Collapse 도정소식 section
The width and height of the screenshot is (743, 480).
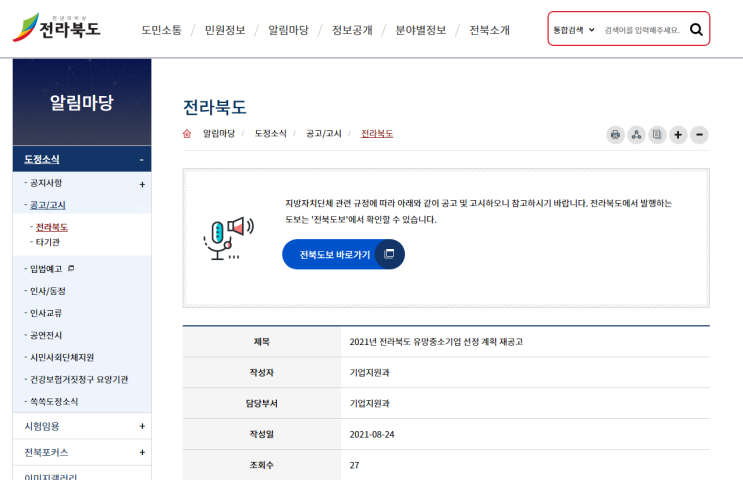141,160
